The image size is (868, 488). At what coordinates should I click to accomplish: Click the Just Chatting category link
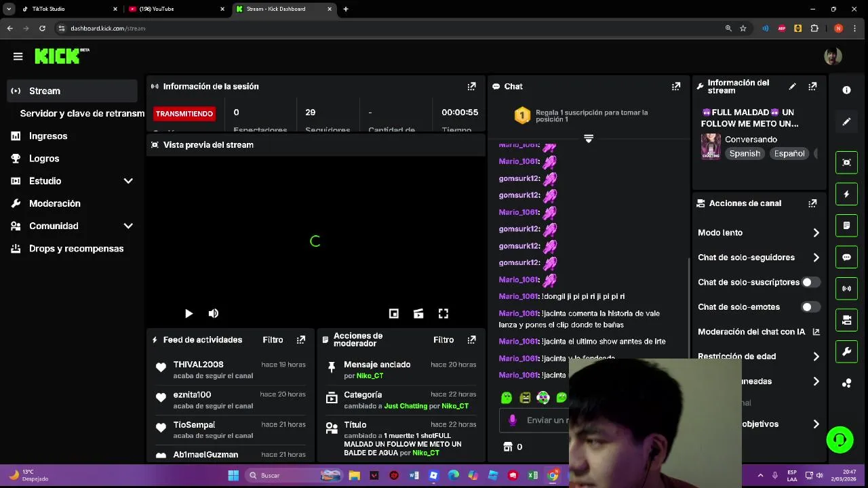(406, 406)
